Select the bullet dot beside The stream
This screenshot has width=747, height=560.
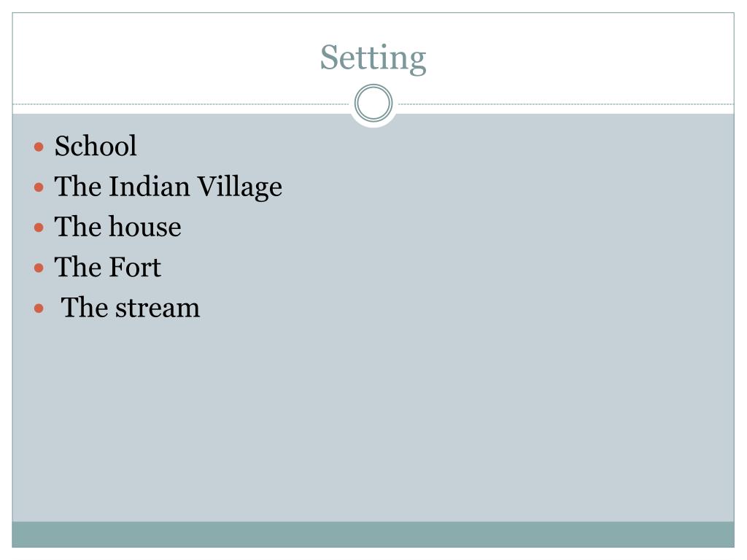(39, 308)
